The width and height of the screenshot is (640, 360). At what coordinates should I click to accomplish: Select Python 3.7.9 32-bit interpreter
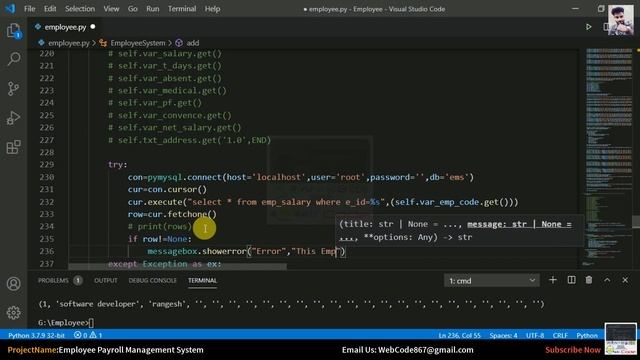(36, 335)
